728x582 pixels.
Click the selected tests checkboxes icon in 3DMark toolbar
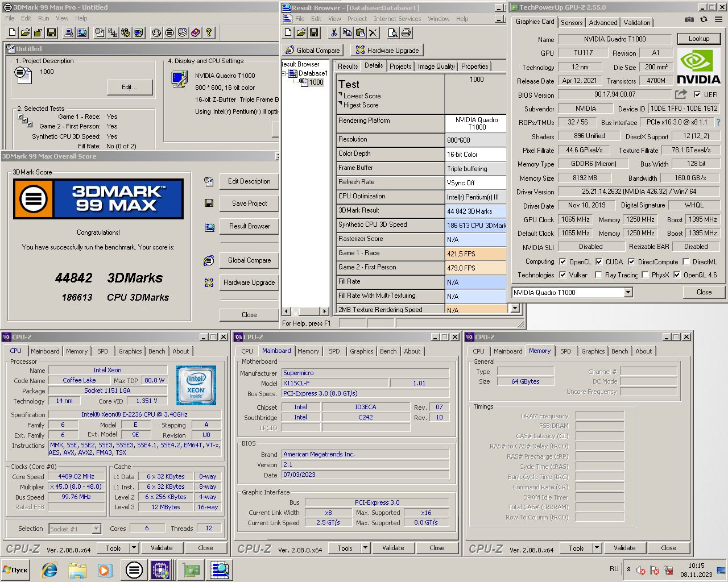point(113,33)
